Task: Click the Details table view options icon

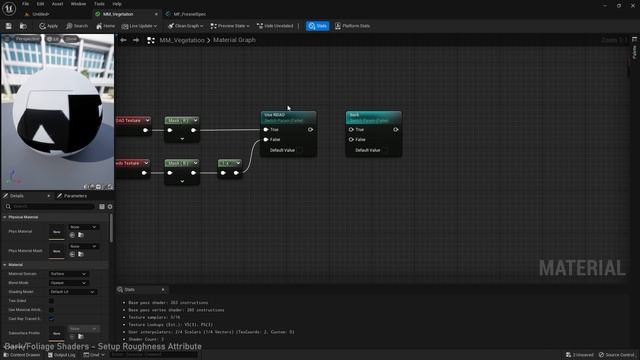Action: coord(102,207)
